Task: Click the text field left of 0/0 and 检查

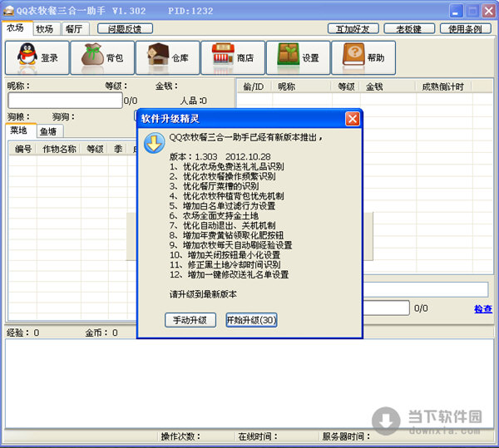Action: pyautogui.click(x=387, y=308)
